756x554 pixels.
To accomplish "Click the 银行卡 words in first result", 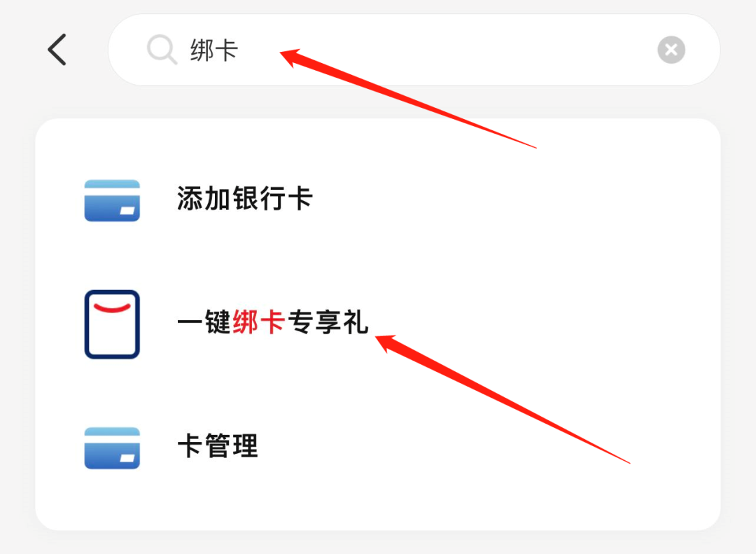I will pyautogui.click(x=272, y=198).
